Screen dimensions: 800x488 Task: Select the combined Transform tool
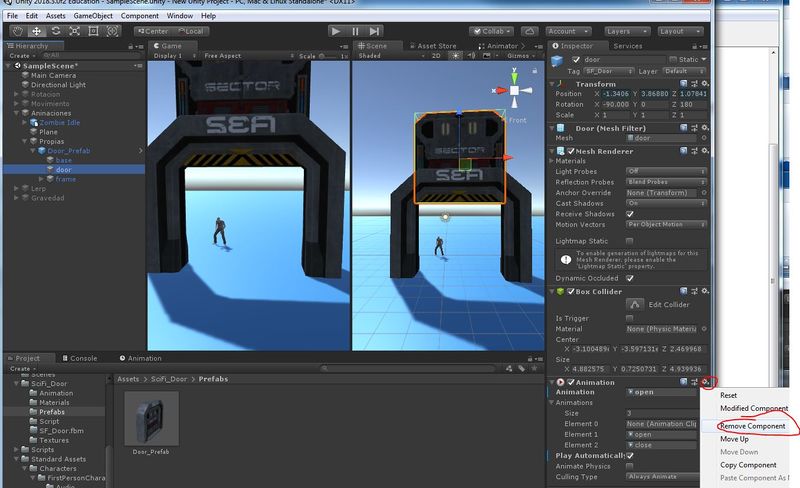[112, 31]
